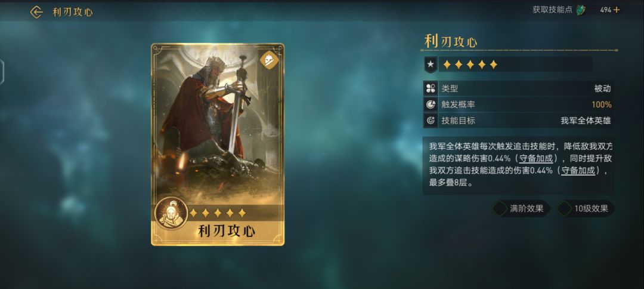Click the plus icon beside 494

pyautogui.click(x=617, y=10)
